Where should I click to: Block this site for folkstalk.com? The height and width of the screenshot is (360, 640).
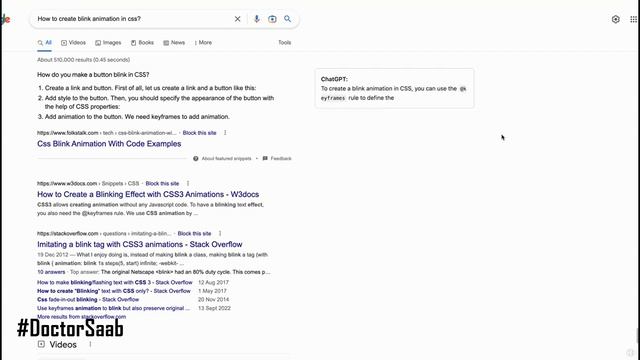tap(200, 133)
